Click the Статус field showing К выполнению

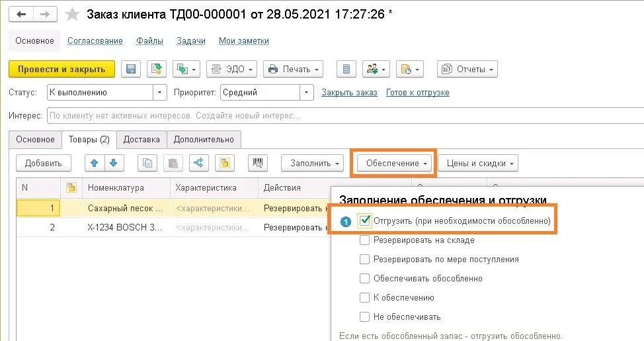(101, 93)
